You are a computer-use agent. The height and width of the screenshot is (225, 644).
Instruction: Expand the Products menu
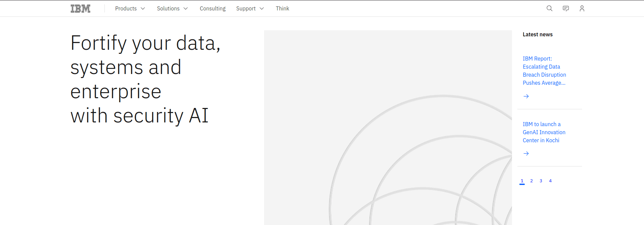tap(130, 8)
